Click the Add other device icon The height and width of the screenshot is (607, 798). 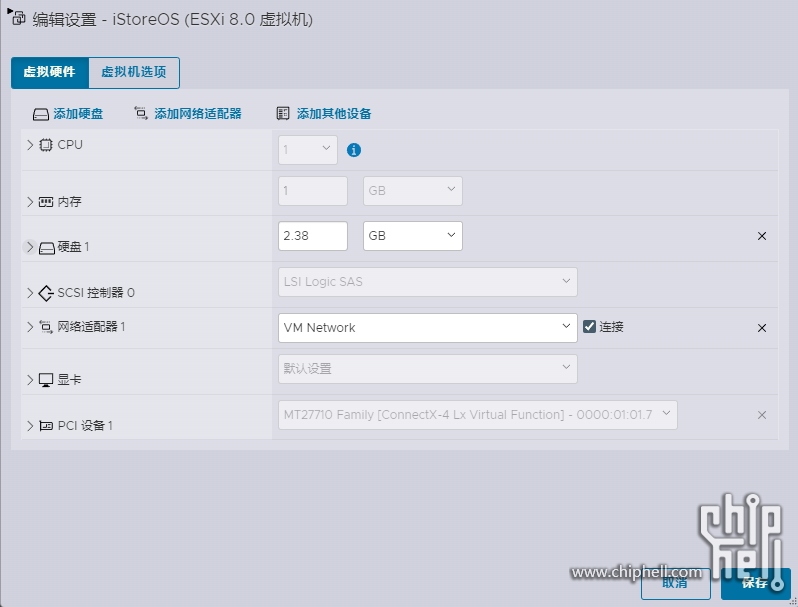pyautogui.click(x=283, y=113)
